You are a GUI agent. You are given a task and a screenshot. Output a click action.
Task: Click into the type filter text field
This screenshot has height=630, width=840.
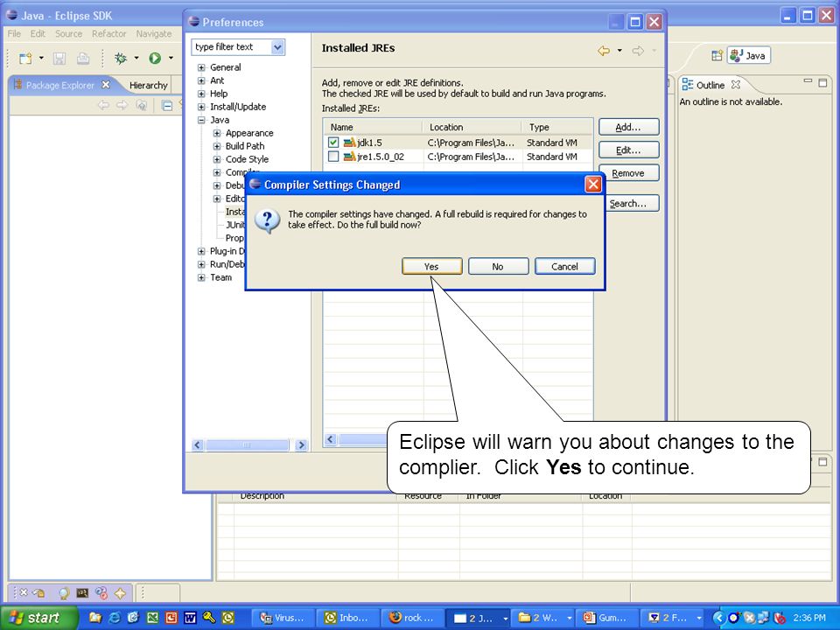[231, 47]
